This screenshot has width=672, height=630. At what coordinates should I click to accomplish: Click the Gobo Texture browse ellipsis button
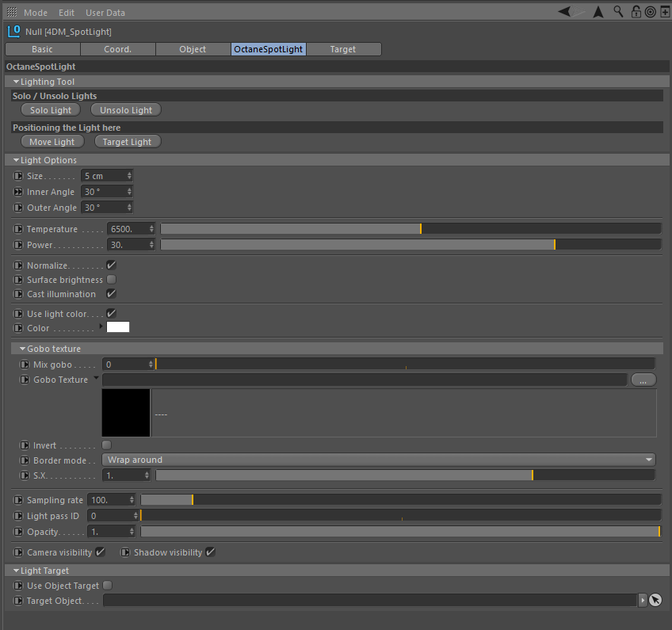pos(643,380)
